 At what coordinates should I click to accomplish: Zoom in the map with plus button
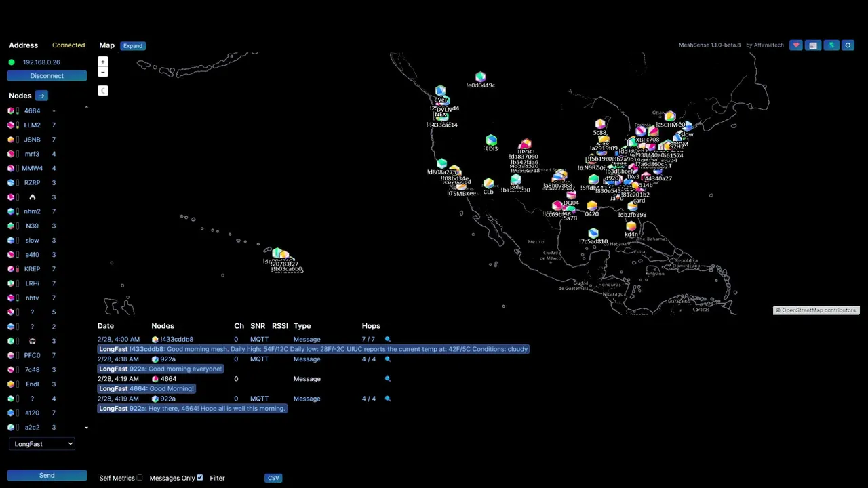[x=103, y=62]
